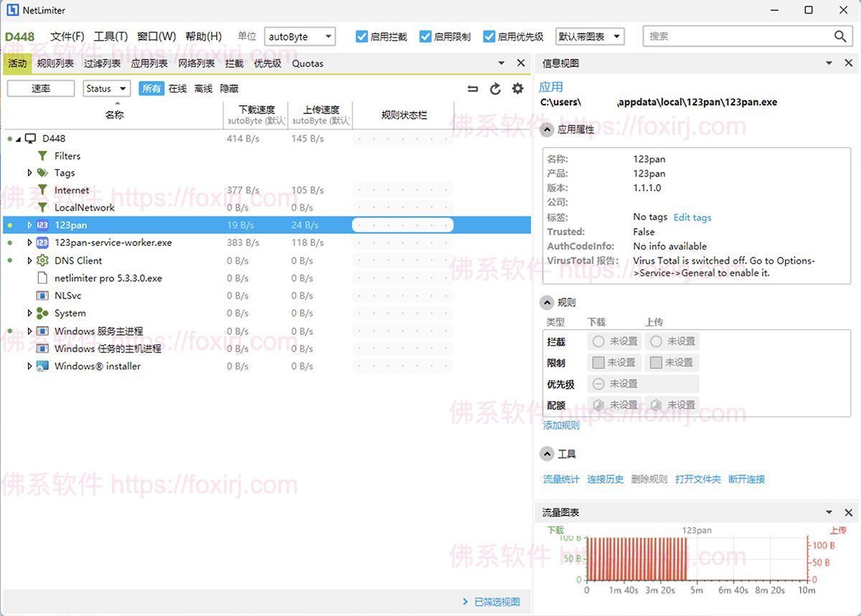Open the 工具(T) menu
Image resolution: width=861 pixels, height=616 pixels.
111,36
